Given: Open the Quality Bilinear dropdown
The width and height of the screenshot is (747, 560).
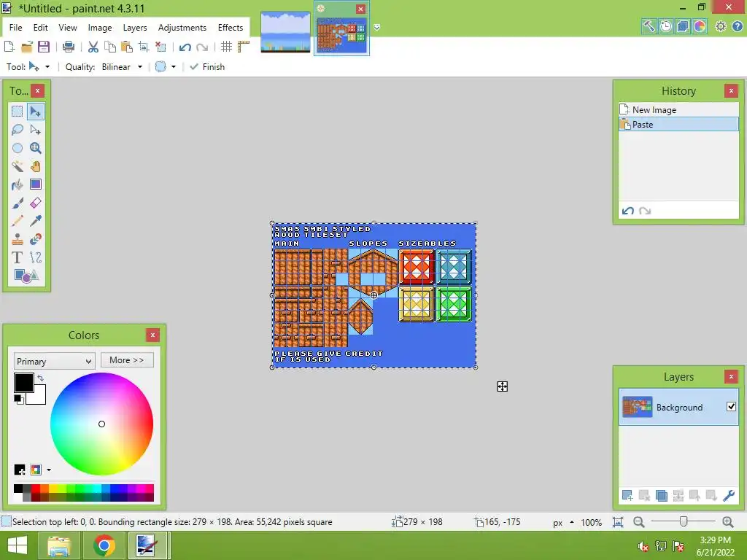Looking at the screenshot, I should (122, 66).
